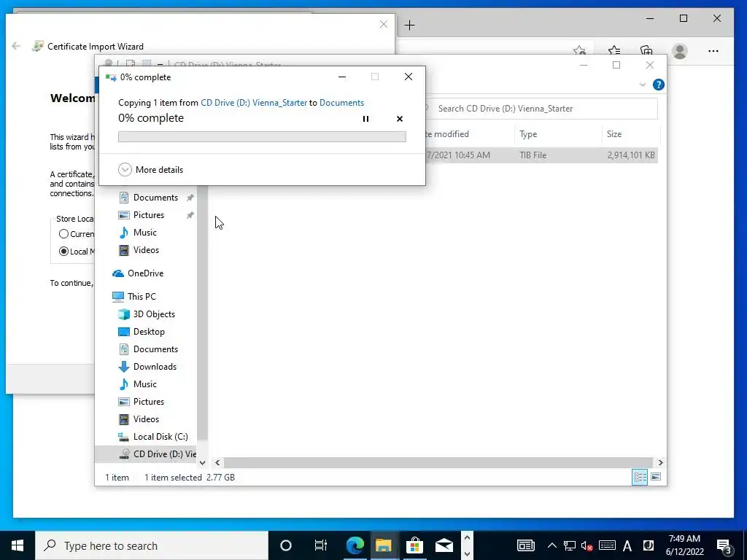Open touch keyboard tray icon
Image resolution: width=747 pixels, height=560 pixels.
(607, 545)
